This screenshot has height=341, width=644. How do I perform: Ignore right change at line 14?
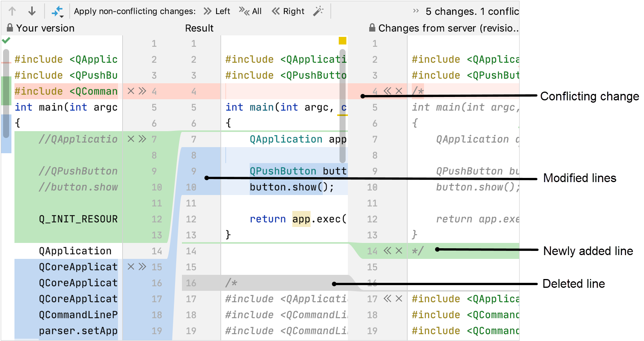[x=399, y=251]
